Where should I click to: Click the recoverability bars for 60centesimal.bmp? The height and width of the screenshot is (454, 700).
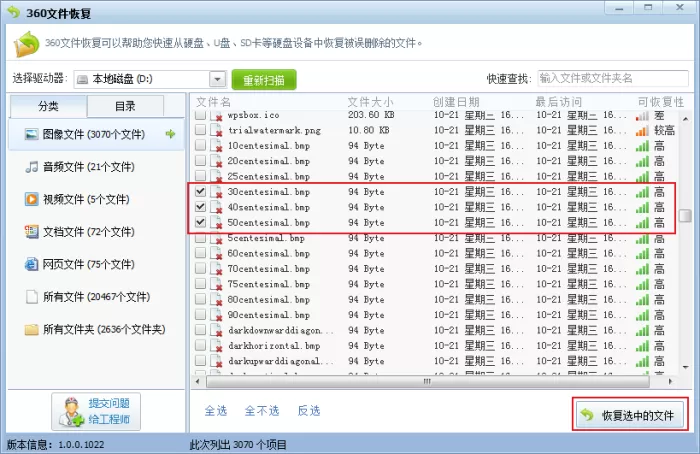[642, 254]
